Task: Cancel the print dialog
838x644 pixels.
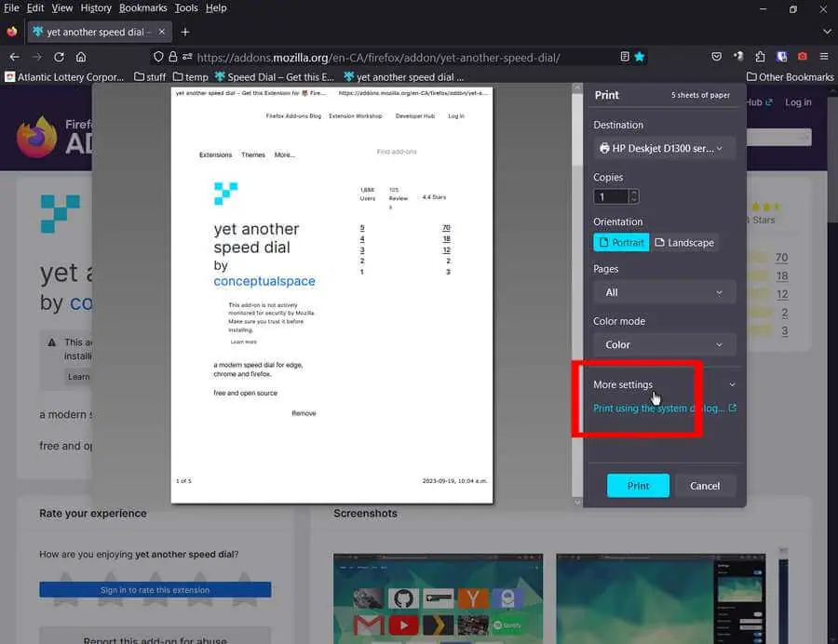Action: coord(705,486)
